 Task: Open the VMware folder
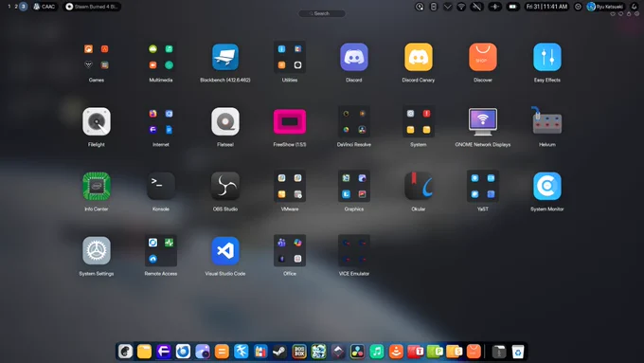coord(290,186)
